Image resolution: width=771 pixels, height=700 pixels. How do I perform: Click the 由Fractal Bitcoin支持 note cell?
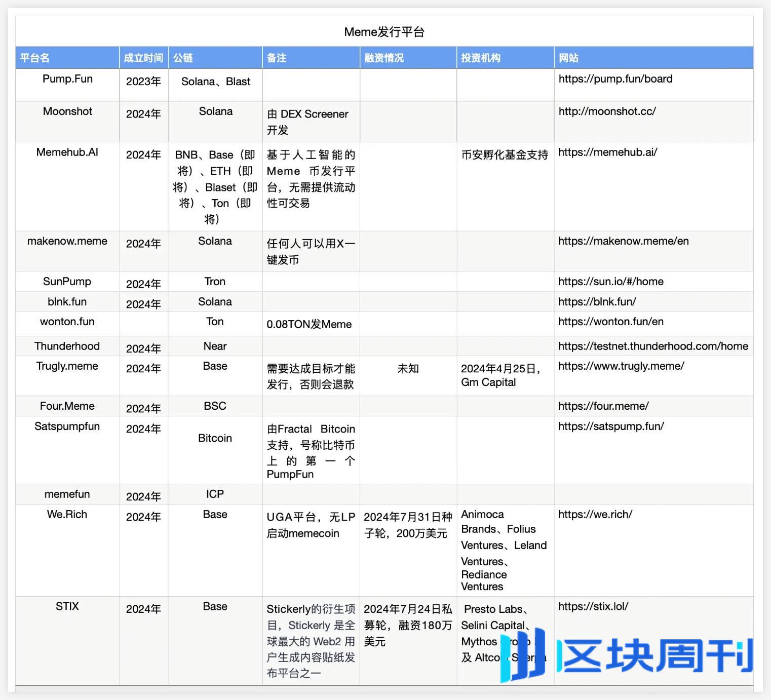click(x=311, y=451)
